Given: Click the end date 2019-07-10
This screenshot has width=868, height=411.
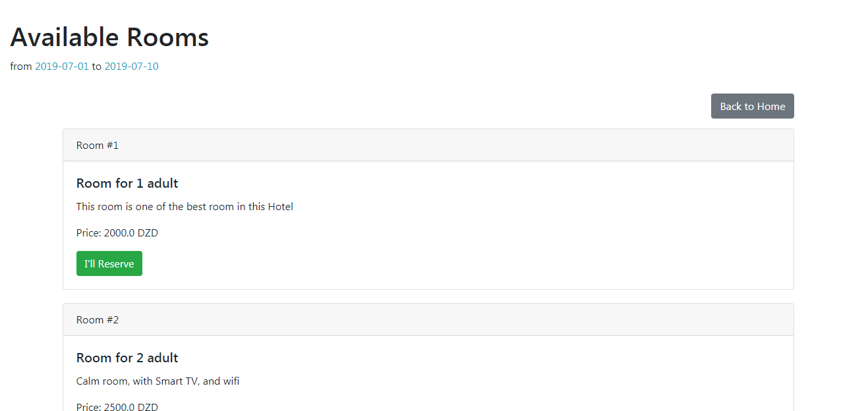Looking at the screenshot, I should 131,67.
